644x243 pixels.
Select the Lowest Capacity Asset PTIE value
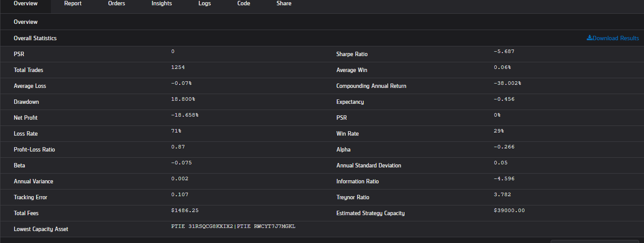point(233,226)
